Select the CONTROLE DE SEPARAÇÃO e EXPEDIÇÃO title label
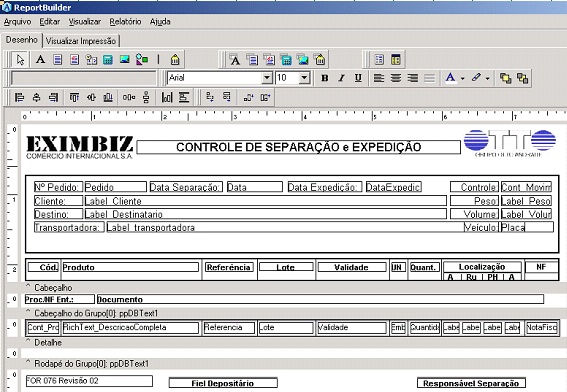567x392 pixels. point(298,147)
